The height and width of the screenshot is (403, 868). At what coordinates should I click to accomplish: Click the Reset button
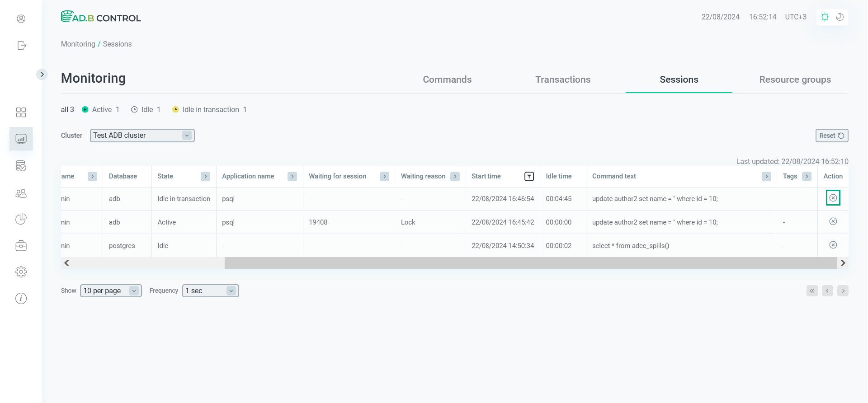pyautogui.click(x=831, y=136)
